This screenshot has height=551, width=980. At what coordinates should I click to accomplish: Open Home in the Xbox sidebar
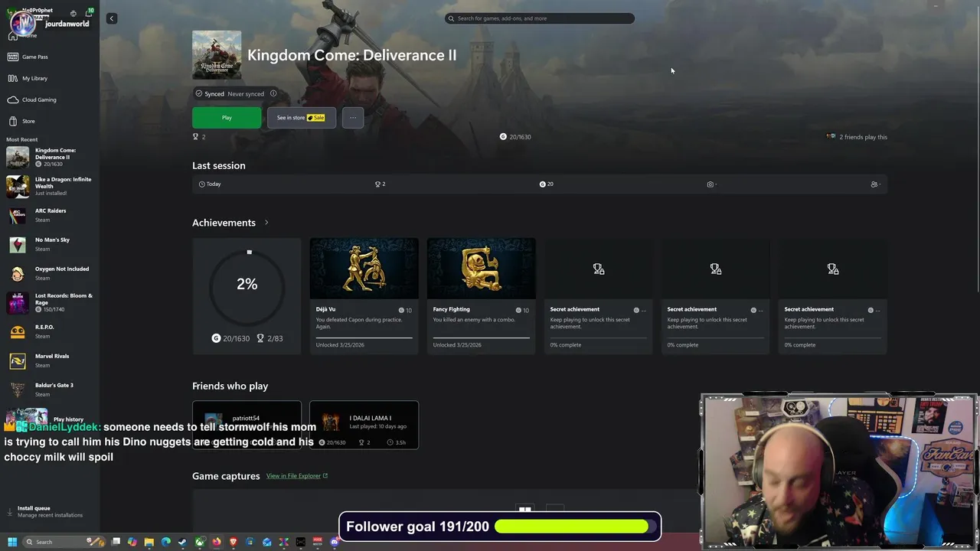tap(23, 35)
